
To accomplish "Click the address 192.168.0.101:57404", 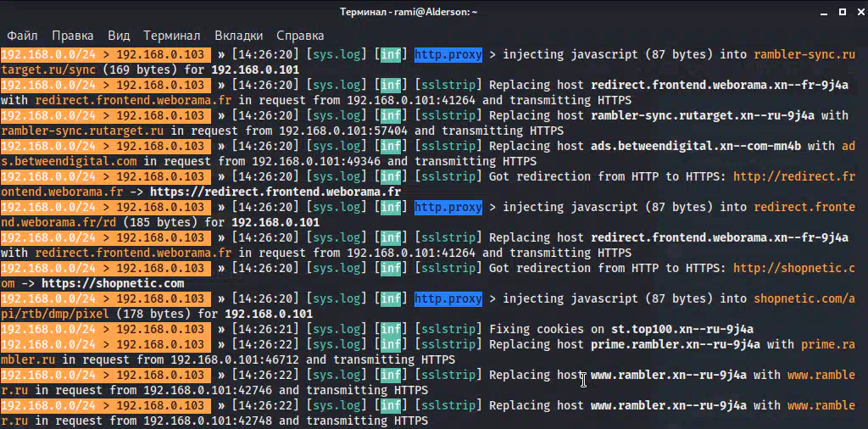I will click(x=343, y=131).
